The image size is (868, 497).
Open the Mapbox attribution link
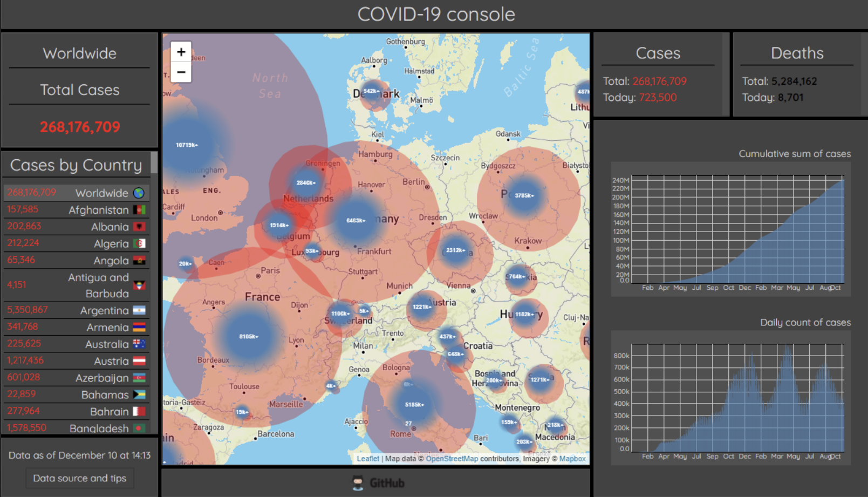(573, 459)
